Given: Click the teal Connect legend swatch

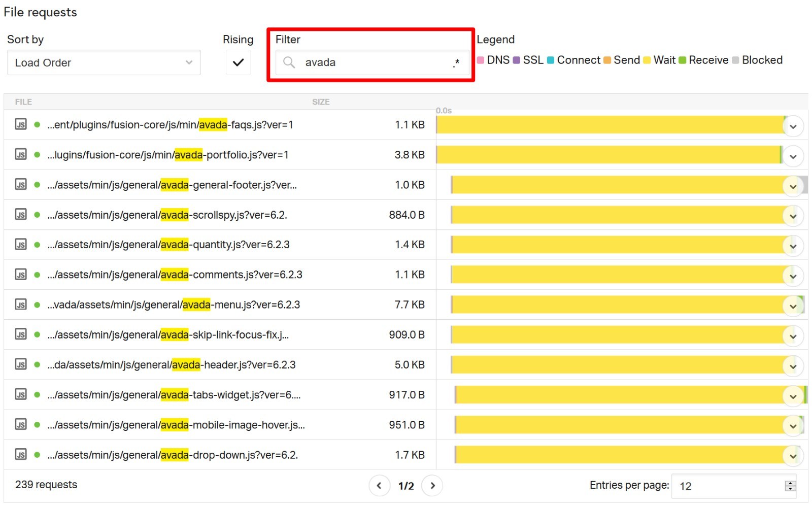Looking at the screenshot, I should [551, 60].
